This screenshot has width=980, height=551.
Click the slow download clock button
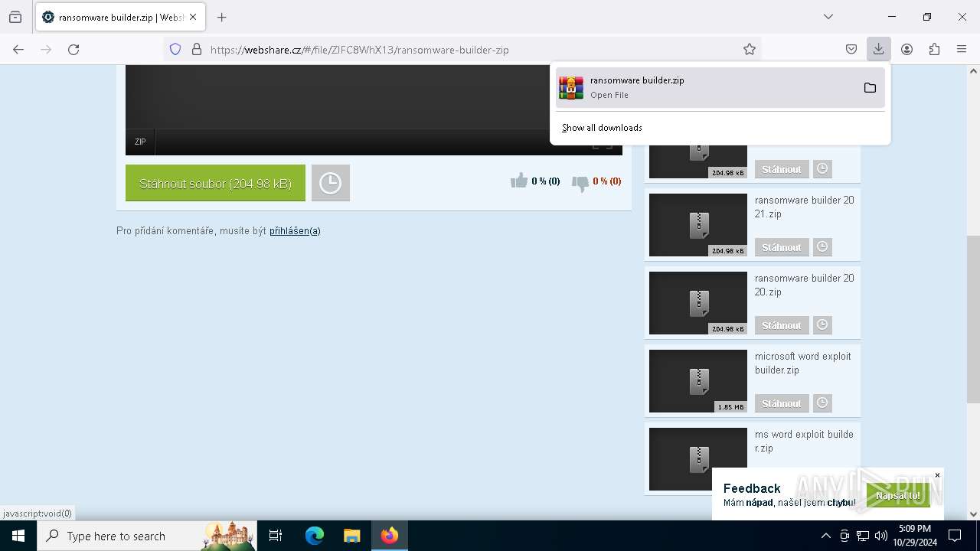(331, 183)
